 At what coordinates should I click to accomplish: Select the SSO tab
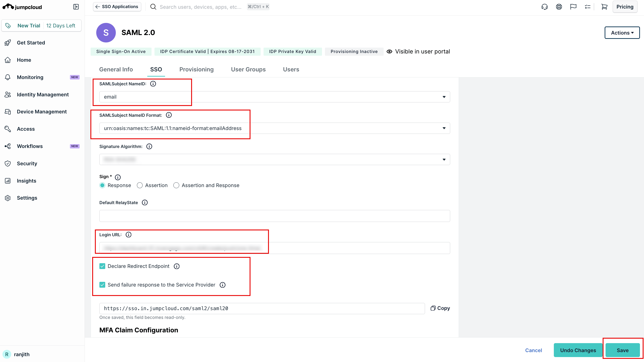pyautogui.click(x=156, y=69)
